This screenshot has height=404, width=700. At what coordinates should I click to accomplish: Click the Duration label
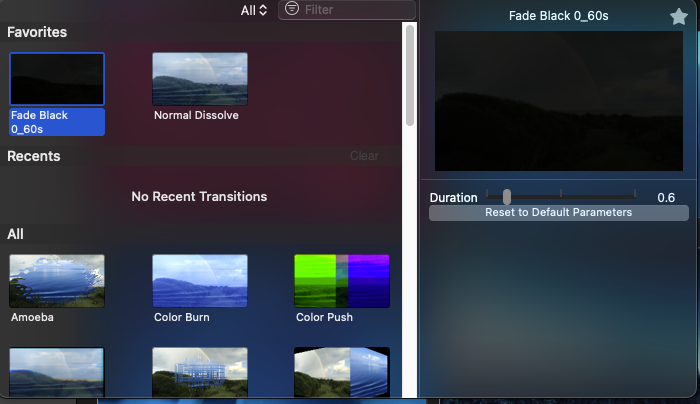click(x=453, y=198)
